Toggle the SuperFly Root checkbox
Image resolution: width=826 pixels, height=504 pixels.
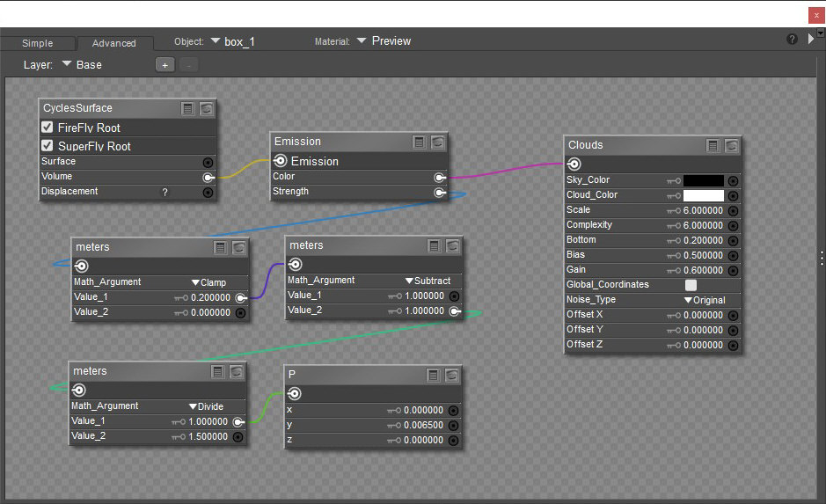tap(48, 146)
